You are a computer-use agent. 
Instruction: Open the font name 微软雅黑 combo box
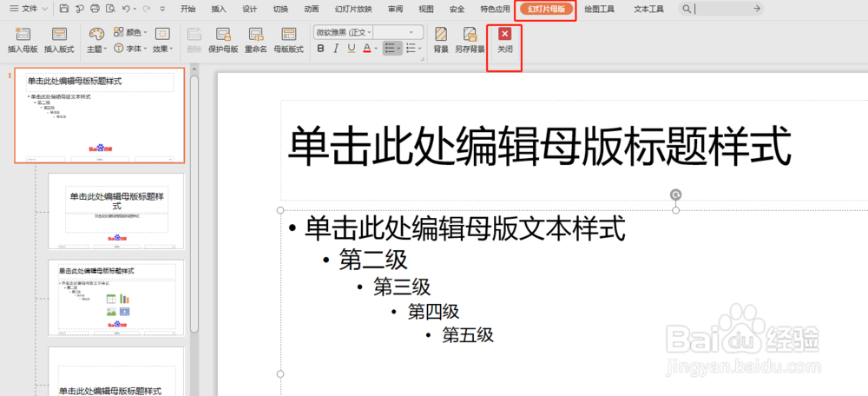tap(343, 32)
